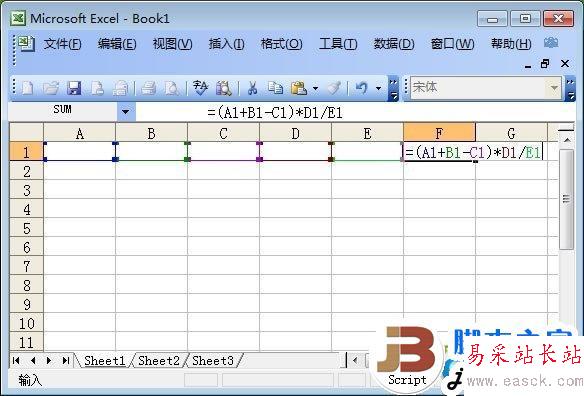The width and height of the screenshot is (584, 396).
Task: Click the Cut scissors icon
Action: (252, 88)
